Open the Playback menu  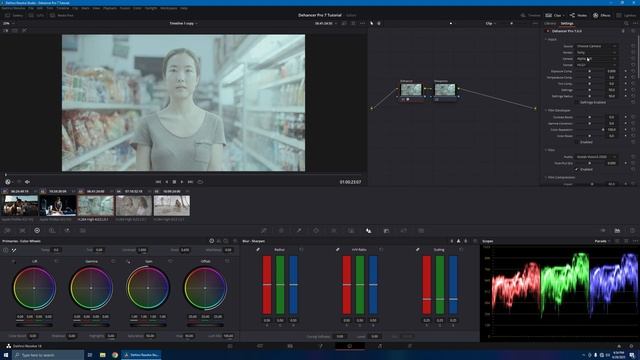point(110,8)
